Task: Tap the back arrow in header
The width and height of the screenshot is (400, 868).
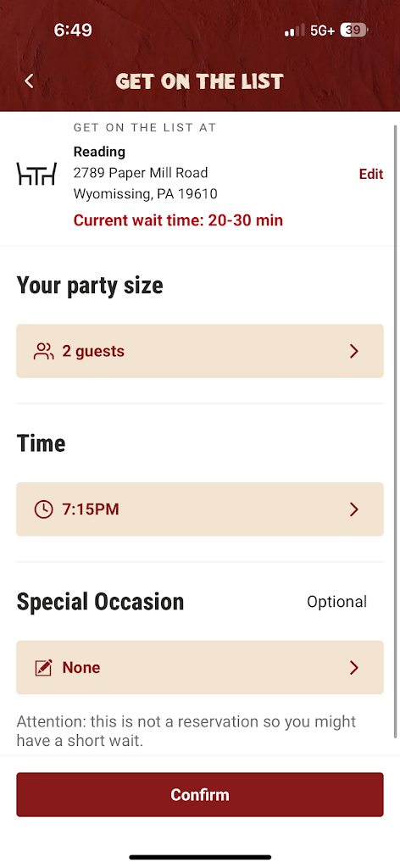Action: (x=30, y=81)
